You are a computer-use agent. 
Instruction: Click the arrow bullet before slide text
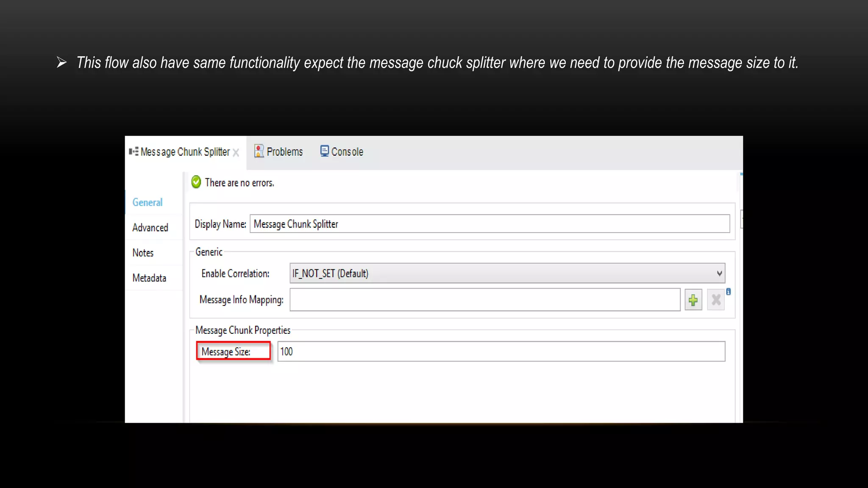pyautogui.click(x=62, y=63)
